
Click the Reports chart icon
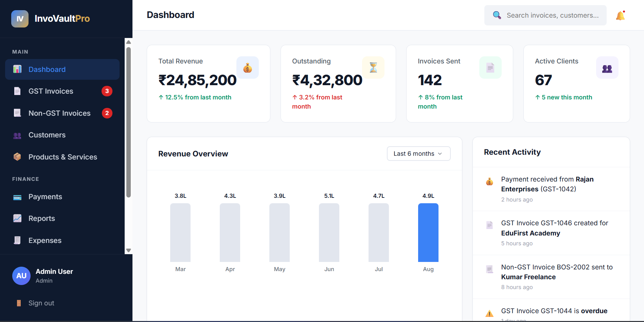pyautogui.click(x=17, y=219)
